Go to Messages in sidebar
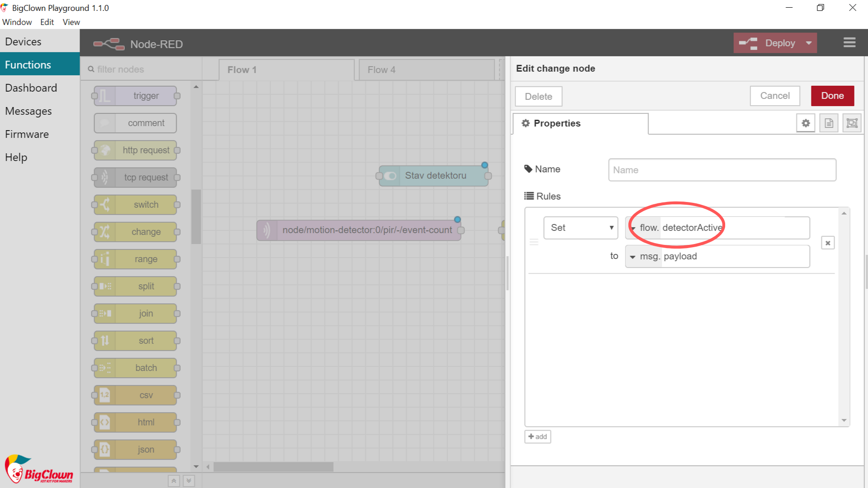Image resolution: width=868 pixels, height=488 pixels. (x=40, y=111)
